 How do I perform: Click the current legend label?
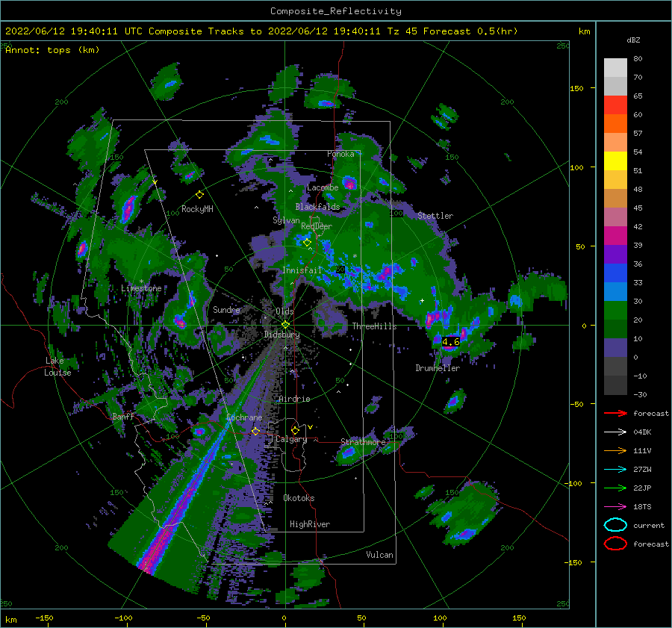[648, 526]
